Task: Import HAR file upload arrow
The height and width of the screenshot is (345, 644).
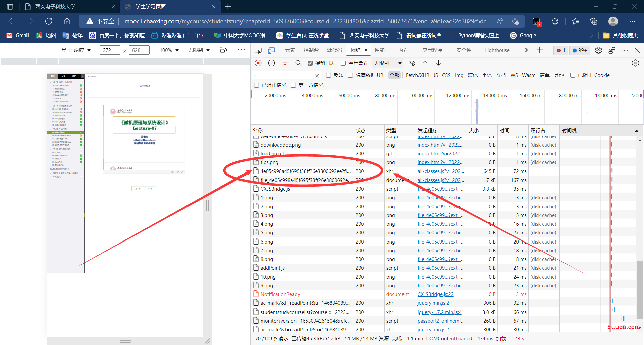Action: click(425, 63)
